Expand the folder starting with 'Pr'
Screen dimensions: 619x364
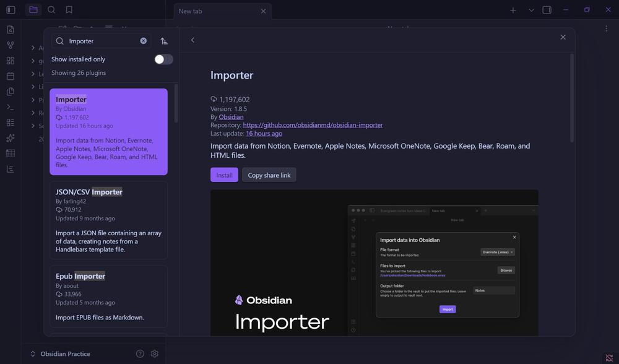pyautogui.click(x=33, y=100)
